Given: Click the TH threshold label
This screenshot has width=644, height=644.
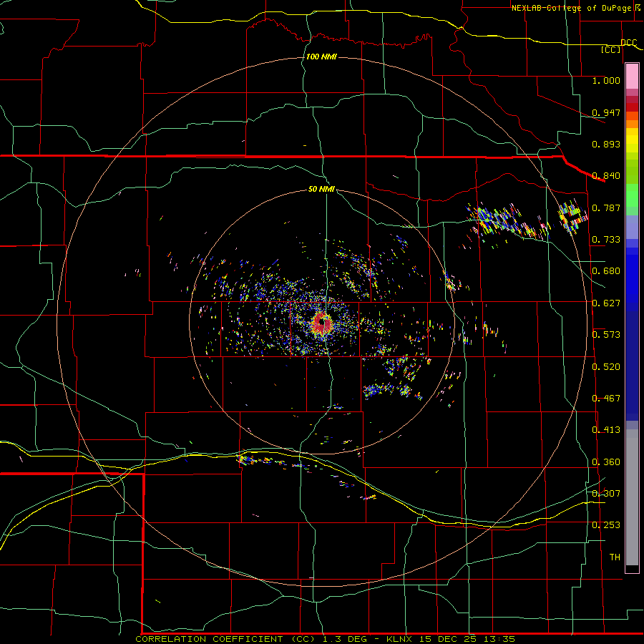Looking at the screenshot, I should pyautogui.click(x=615, y=557).
